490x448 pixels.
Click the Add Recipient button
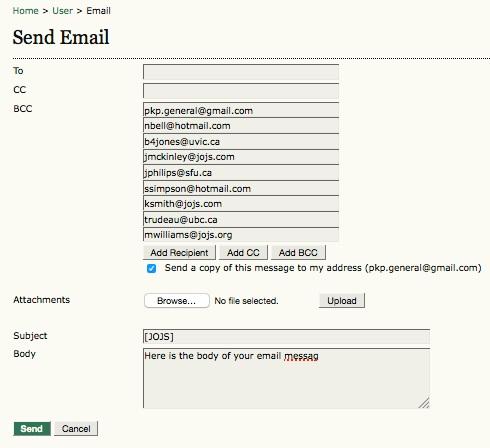click(x=179, y=253)
